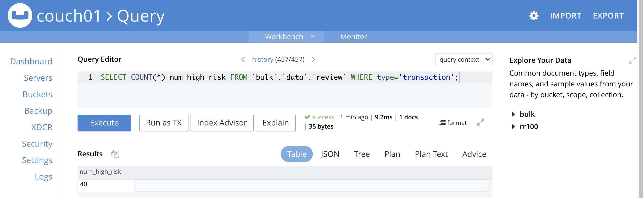
Task: Expand the bulk bucket tree node
Action: [513, 114]
